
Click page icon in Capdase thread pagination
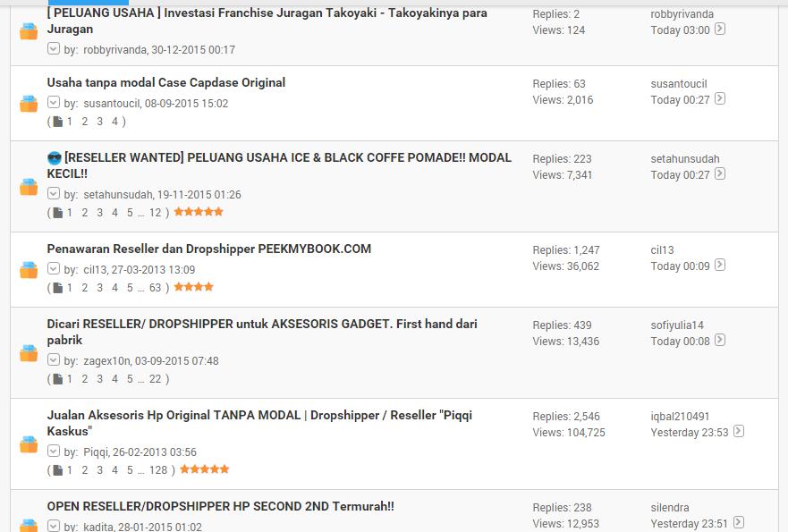[x=58, y=122]
